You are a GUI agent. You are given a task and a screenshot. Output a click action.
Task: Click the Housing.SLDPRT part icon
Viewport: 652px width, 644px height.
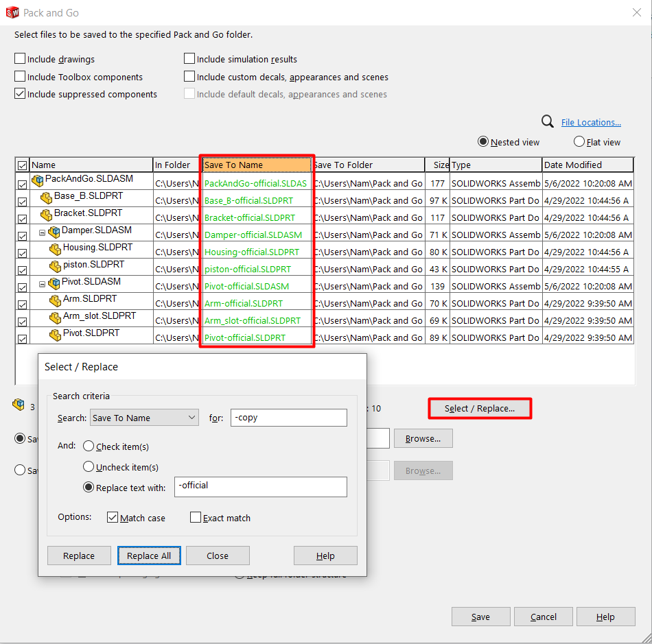point(56,249)
